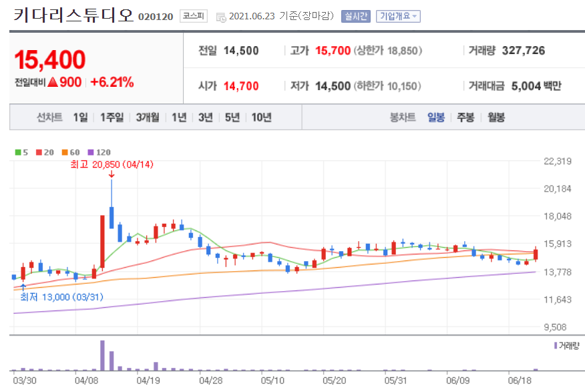Select the 5년 line chart tab

point(232,118)
